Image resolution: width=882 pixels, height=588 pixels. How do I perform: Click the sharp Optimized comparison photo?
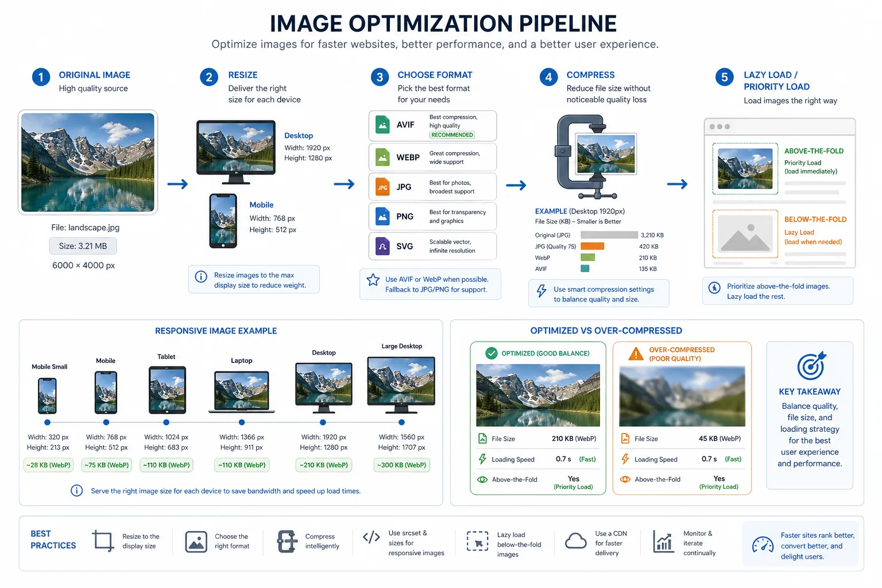[x=538, y=395]
